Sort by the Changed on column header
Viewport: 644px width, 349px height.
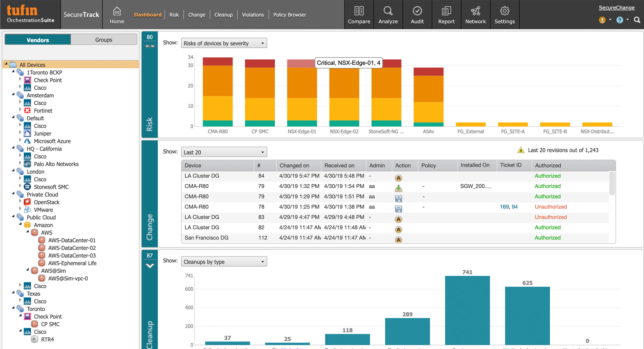[298, 165]
